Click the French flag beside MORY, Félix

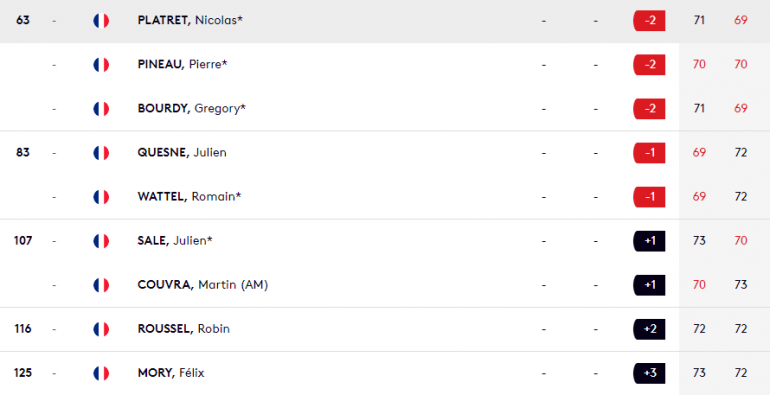[101, 373]
